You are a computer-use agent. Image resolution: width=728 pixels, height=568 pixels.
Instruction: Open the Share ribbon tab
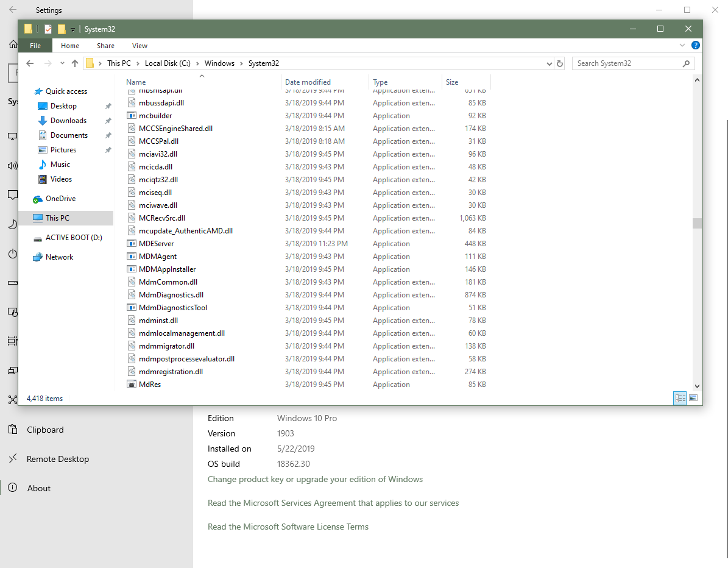click(x=106, y=46)
